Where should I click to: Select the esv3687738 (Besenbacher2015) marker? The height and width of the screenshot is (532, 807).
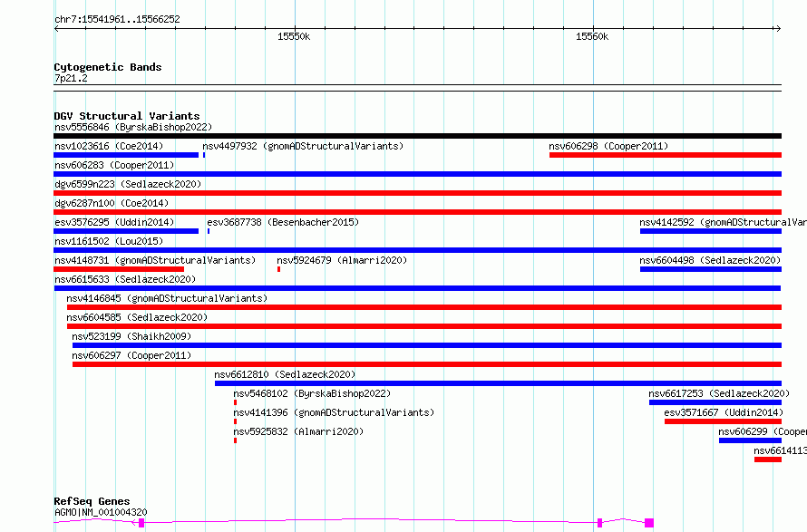click(x=209, y=231)
